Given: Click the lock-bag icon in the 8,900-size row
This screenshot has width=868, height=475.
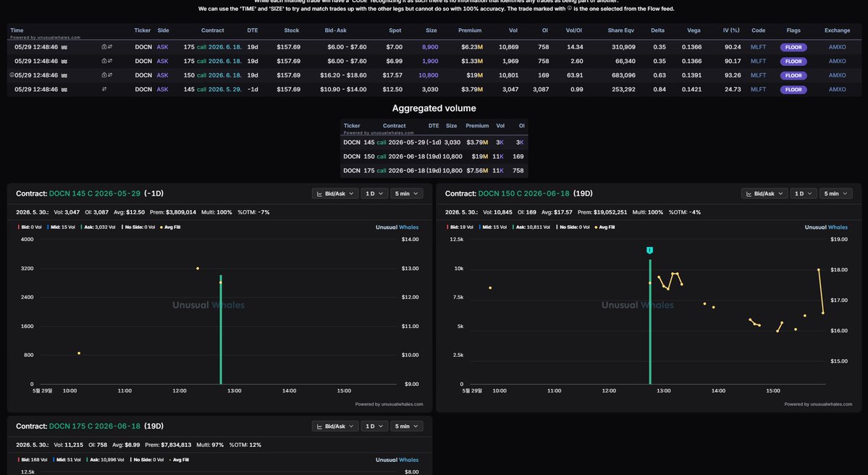Looking at the screenshot, I should pyautogui.click(x=104, y=47).
